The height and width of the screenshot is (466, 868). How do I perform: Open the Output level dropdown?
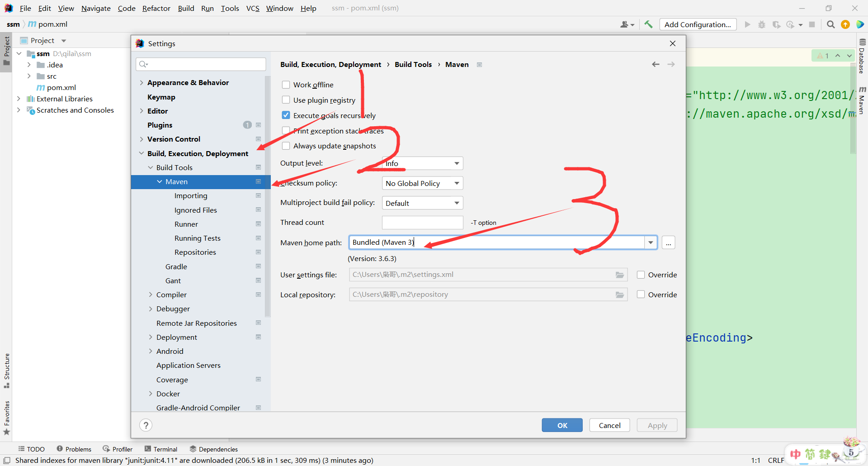tap(457, 163)
